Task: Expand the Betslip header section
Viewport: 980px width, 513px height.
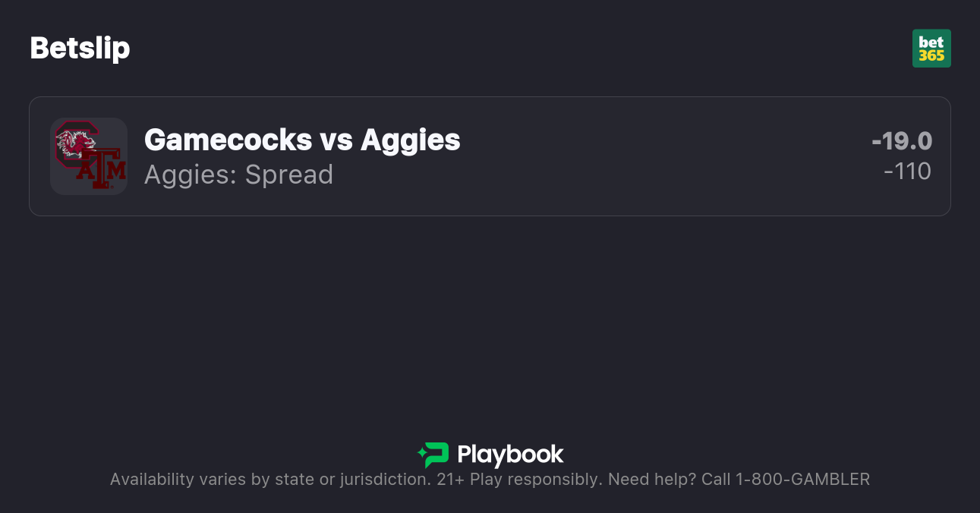Action: (80, 47)
